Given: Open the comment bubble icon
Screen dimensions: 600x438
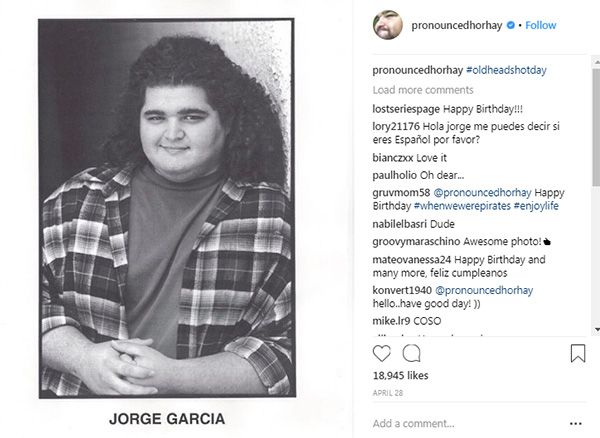Looking at the screenshot, I should coord(411,353).
